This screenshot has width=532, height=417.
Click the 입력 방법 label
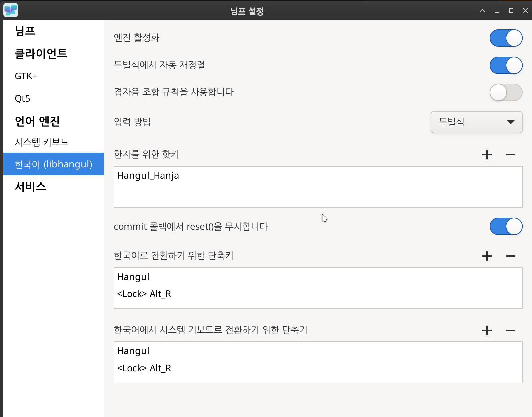point(132,122)
